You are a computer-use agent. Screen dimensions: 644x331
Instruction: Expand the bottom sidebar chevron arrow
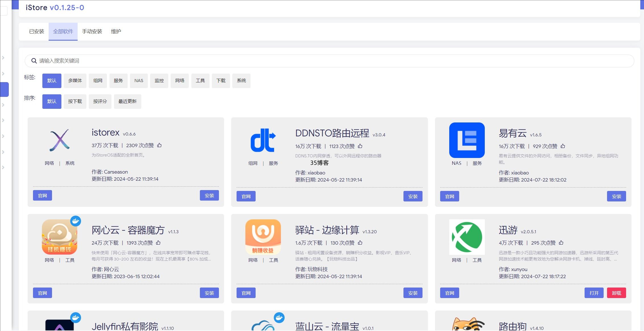pyautogui.click(x=3, y=167)
